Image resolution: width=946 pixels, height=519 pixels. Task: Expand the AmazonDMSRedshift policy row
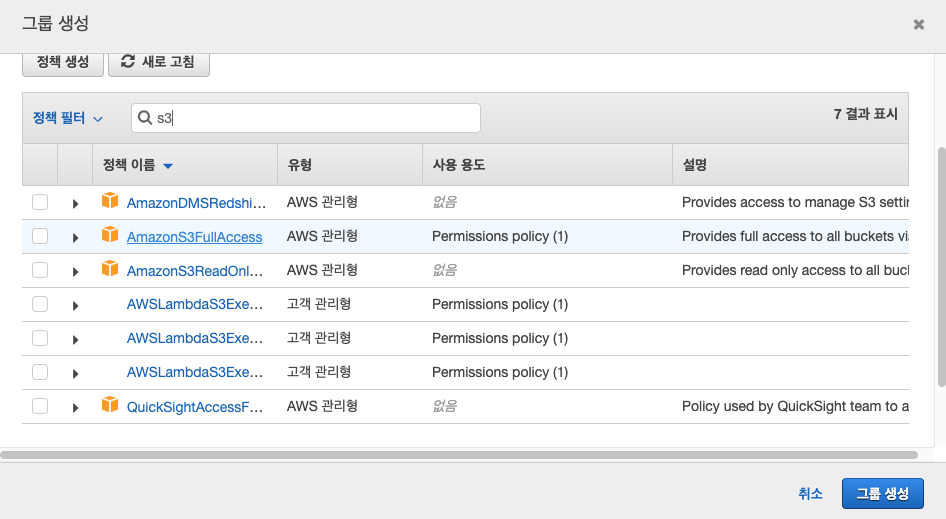click(x=75, y=204)
